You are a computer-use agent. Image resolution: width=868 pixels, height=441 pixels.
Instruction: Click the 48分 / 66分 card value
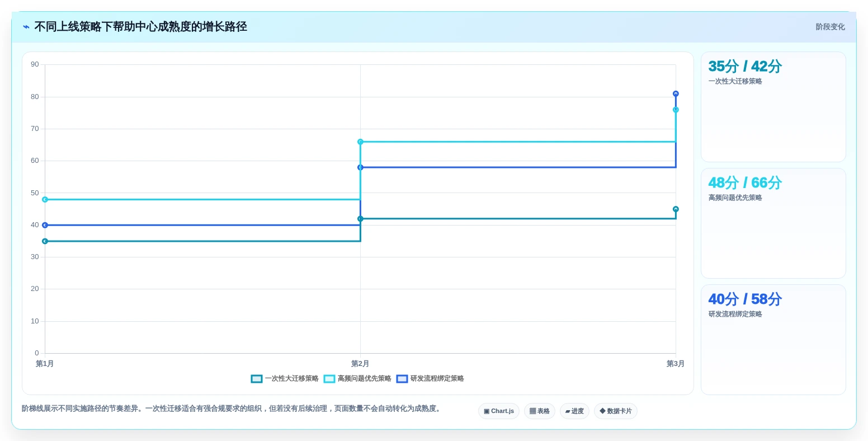click(x=745, y=183)
